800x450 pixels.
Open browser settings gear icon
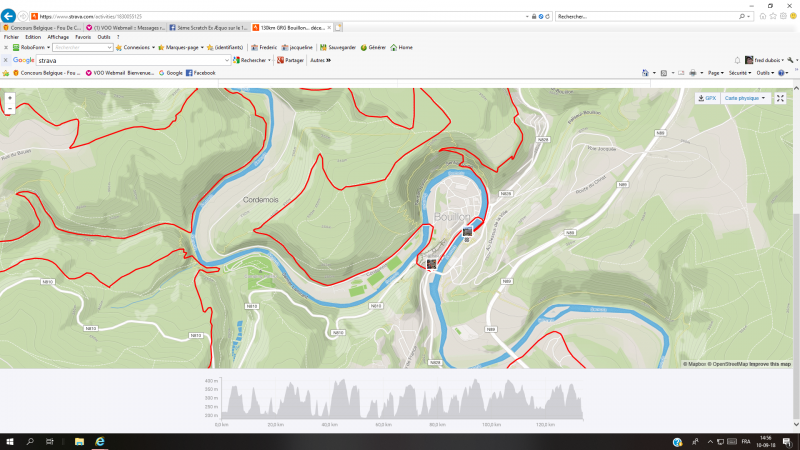783,16
